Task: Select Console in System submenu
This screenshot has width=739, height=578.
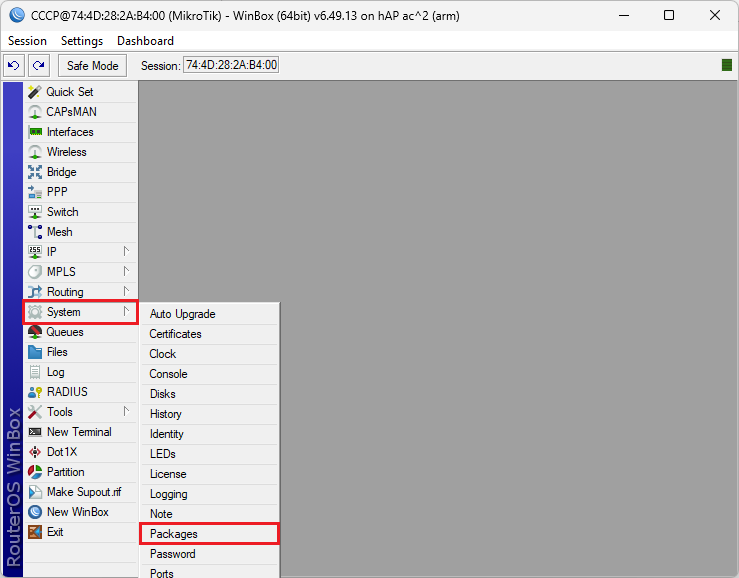Action: [x=209, y=374]
